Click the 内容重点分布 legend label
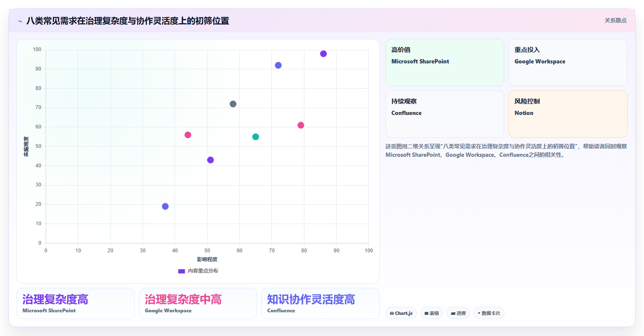Image resolution: width=644 pixels, height=336 pixels. [x=203, y=271]
